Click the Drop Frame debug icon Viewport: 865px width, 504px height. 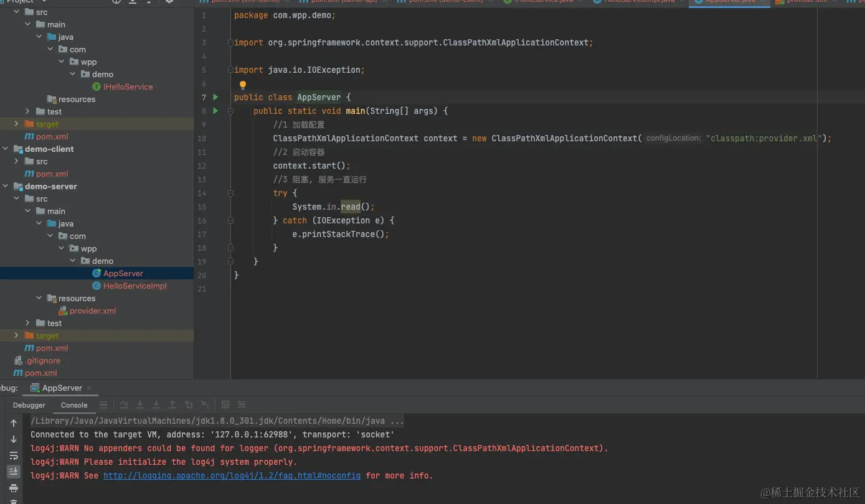tap(189, 404)
